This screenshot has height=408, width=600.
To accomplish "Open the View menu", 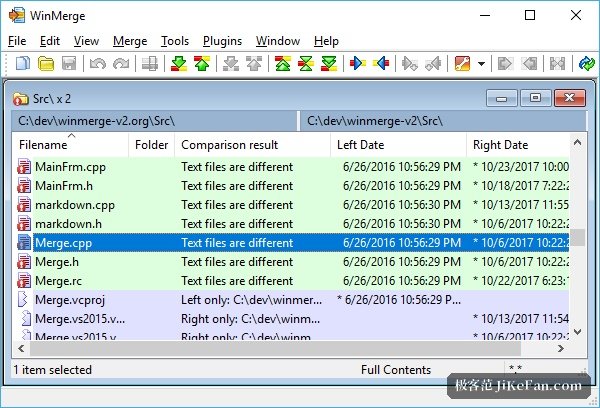I will [x=86, y=41].
